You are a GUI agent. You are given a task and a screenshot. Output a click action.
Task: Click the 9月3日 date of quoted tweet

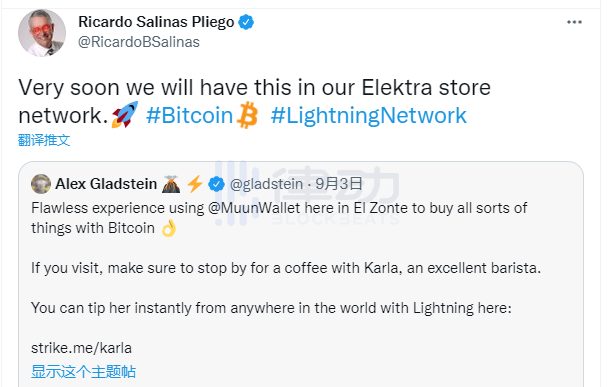[x=339, y=184]
